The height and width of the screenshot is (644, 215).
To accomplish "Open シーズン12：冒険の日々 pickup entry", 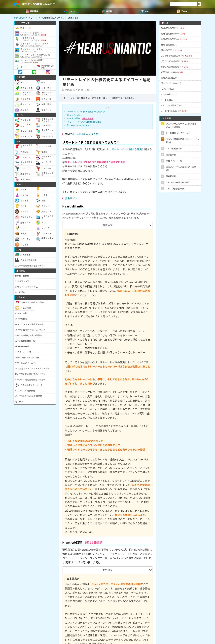I will click(34, 34).
